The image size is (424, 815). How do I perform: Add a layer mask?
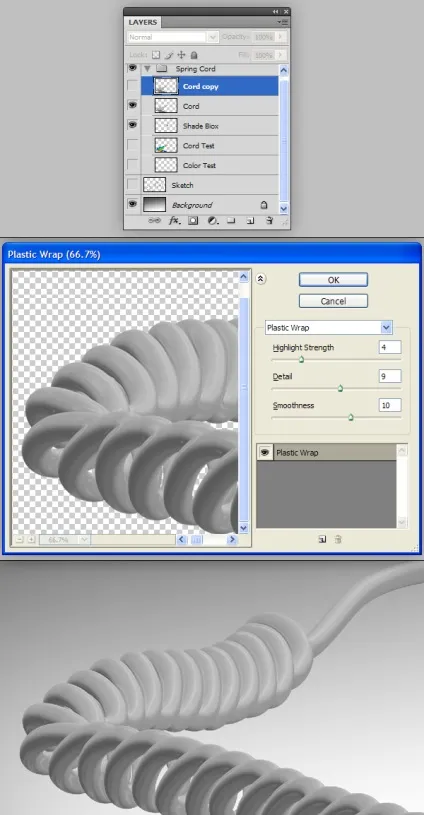tap(193, 221)
